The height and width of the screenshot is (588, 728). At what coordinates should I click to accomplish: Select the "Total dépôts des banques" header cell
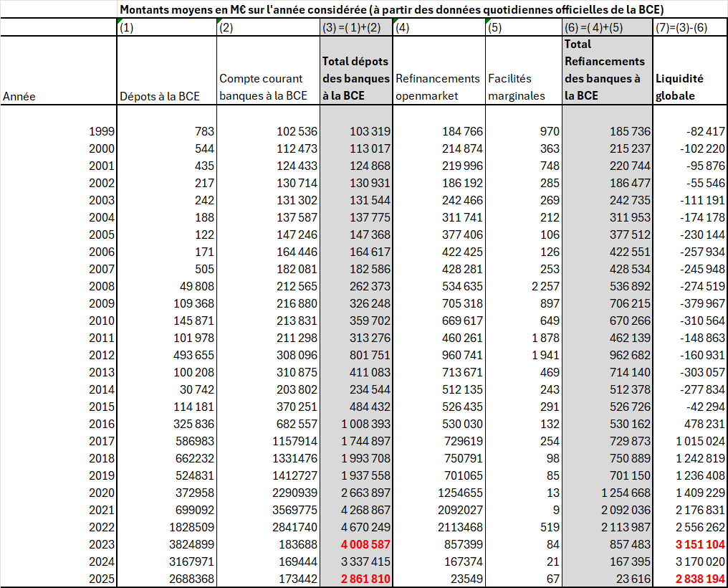[355, 78]
